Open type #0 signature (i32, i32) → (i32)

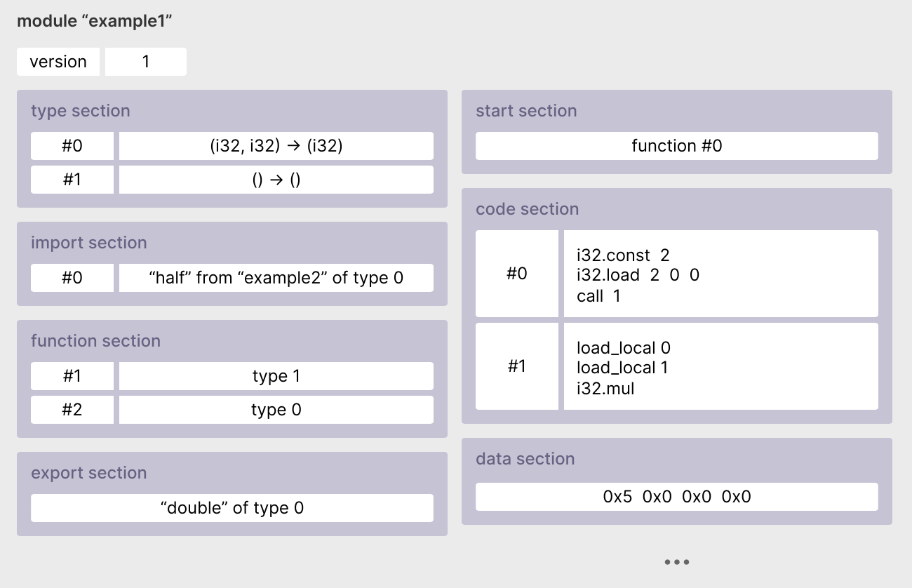[276, 146]
